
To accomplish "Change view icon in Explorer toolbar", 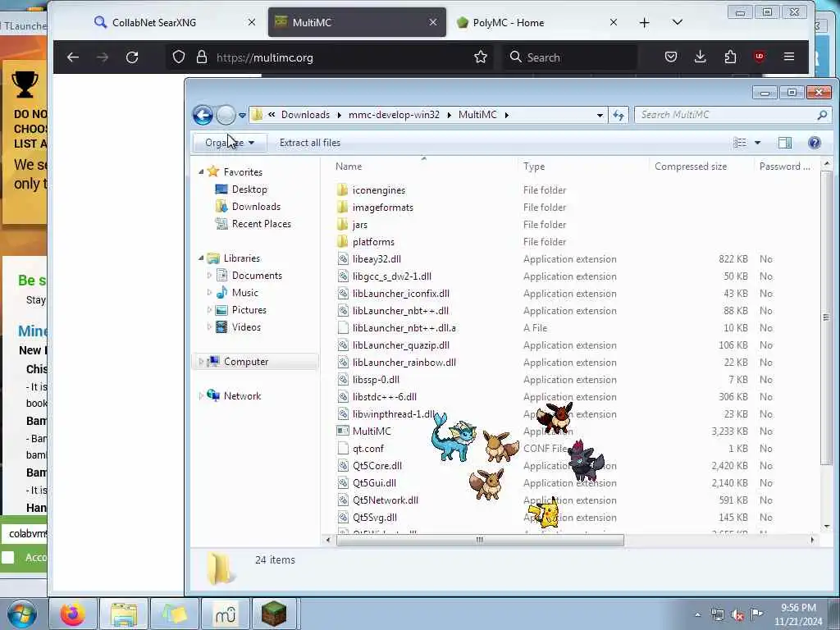I will (740, 143).
